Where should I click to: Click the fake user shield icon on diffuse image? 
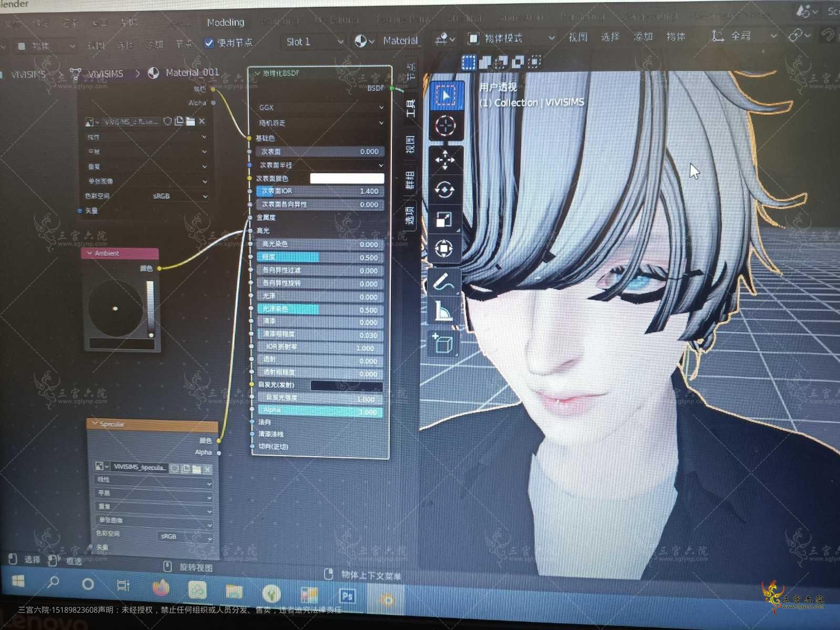[167, 121]
